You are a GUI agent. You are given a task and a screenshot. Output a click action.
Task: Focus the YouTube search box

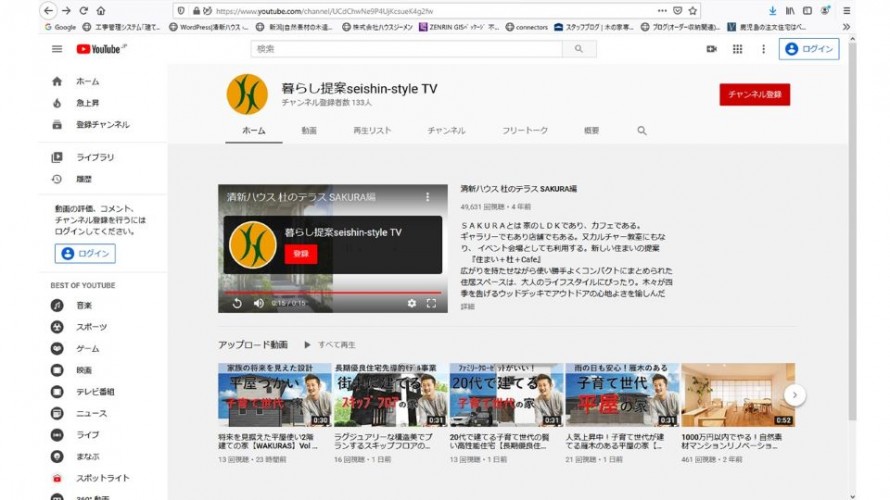coord(406,49)
